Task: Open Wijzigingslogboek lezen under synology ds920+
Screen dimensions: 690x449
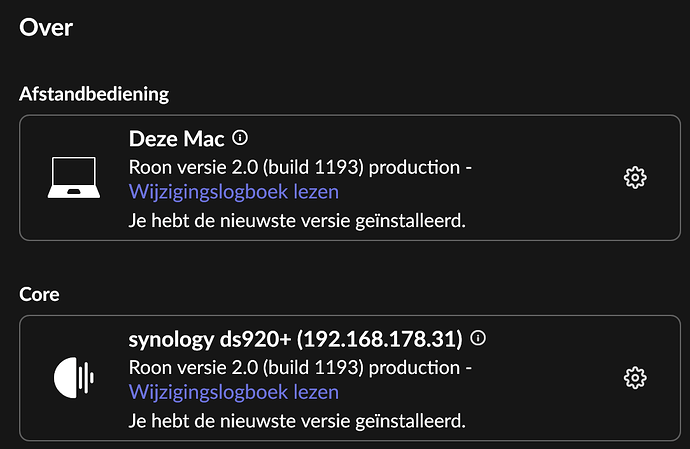Action: point(234,392)
